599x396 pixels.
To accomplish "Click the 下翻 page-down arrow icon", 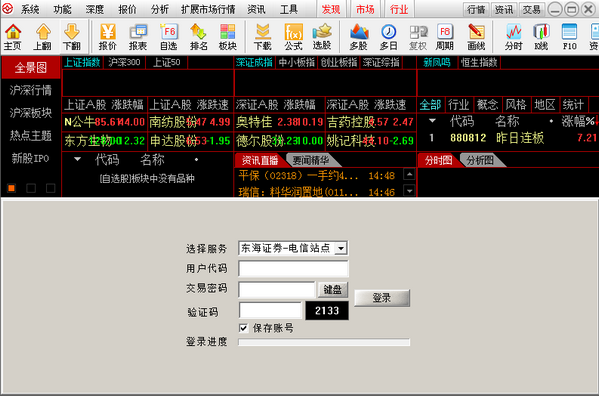I will coord(72,37).
